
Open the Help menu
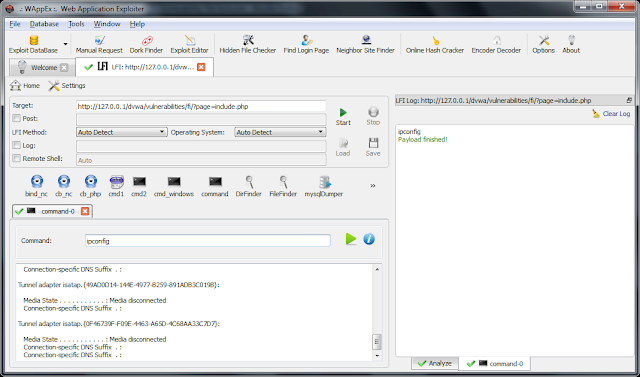click(137, 24)
